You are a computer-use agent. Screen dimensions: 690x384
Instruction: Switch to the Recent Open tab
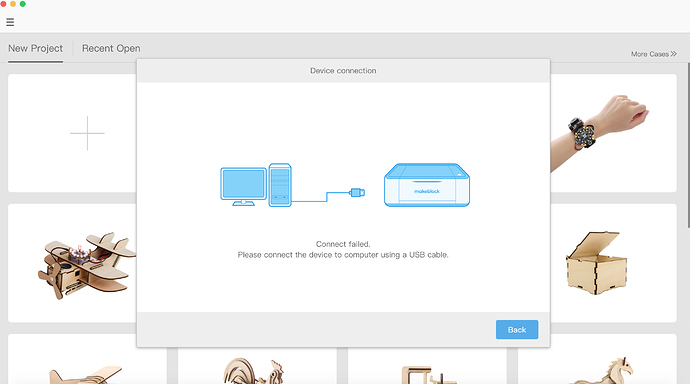tap(111, 48)
